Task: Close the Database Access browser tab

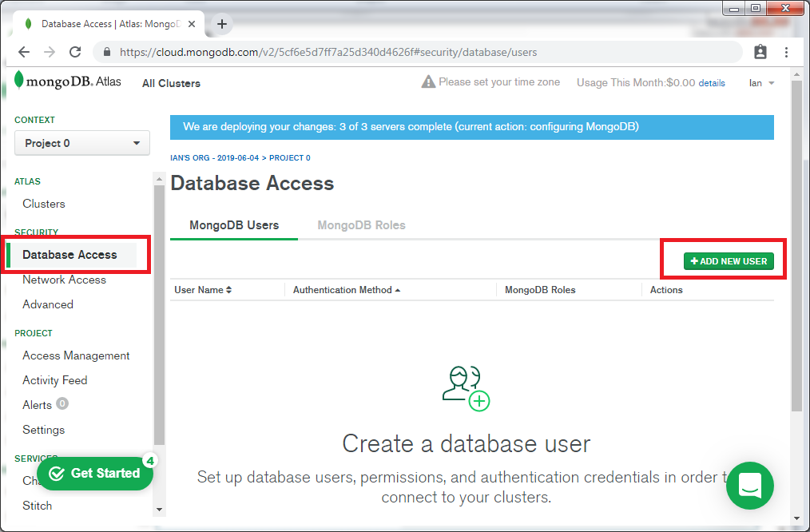Action: 192,24
